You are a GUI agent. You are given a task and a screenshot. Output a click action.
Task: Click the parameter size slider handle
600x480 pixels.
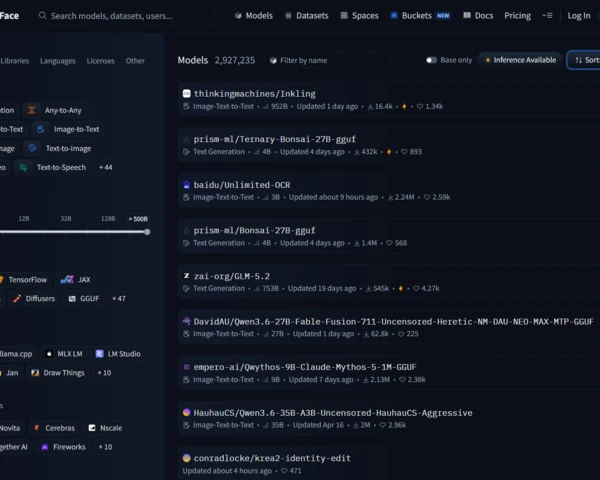click(147, 232)
